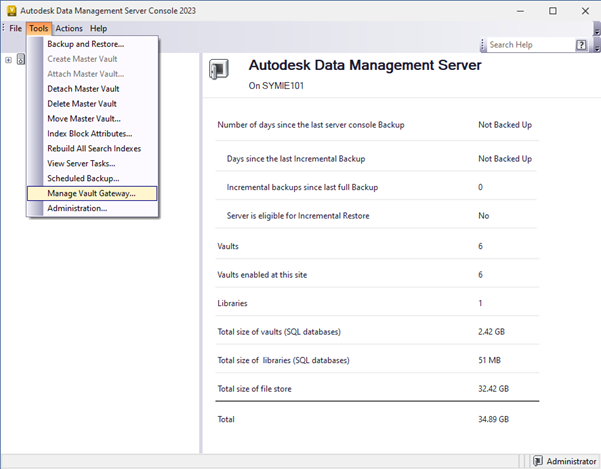
Task: Click "Total size of vaults (SQL databases)" label
Action: click(279, 332)
